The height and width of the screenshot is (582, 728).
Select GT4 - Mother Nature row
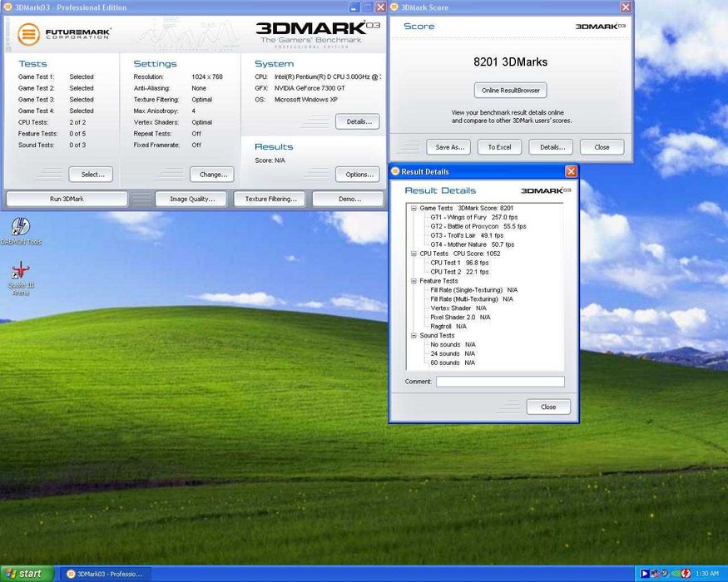473,244
